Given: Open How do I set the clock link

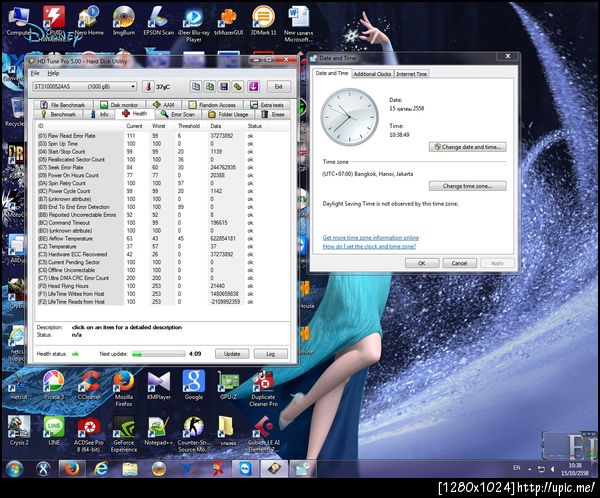Looking at the screenshot, I should click(x=369, y=247).
